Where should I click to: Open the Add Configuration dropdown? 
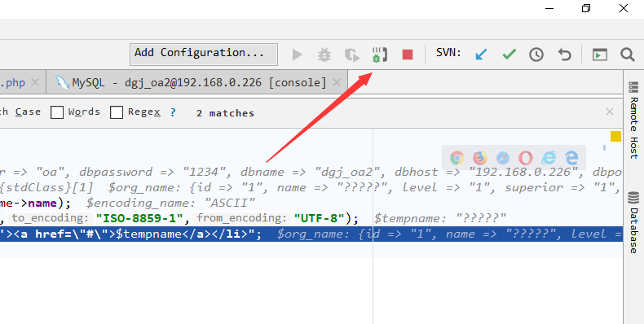pos(204,55)
